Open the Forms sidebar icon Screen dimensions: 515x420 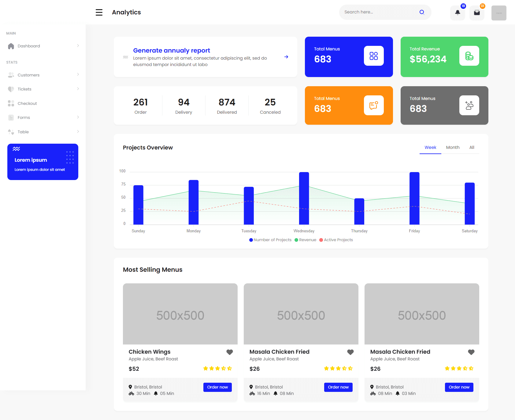coord(11,117)
